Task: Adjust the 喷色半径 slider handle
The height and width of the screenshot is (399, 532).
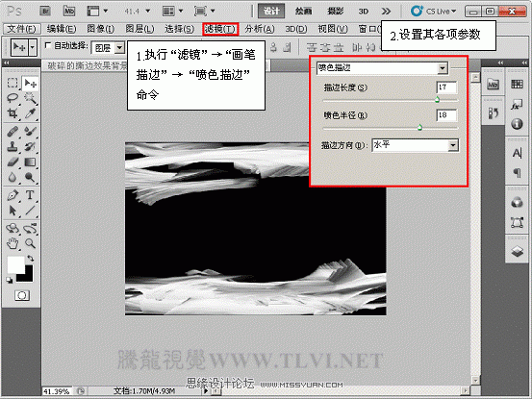Action: click(x=419, y=128)
